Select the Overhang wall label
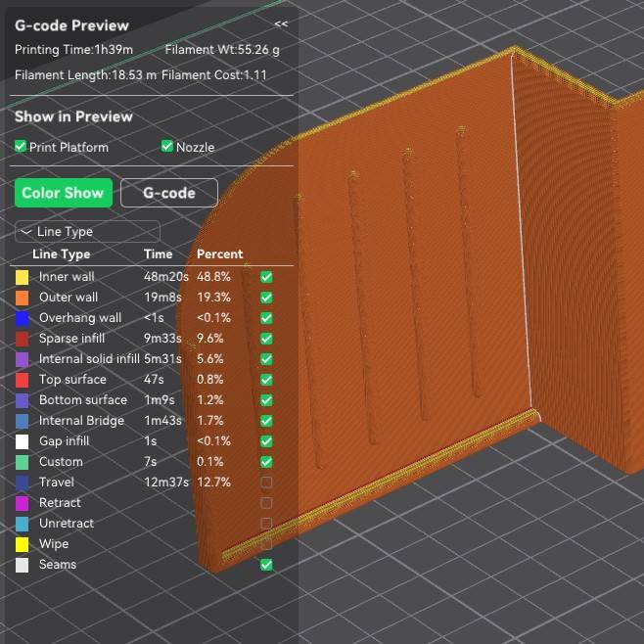The image size is (644, 644). coord(80,317)
